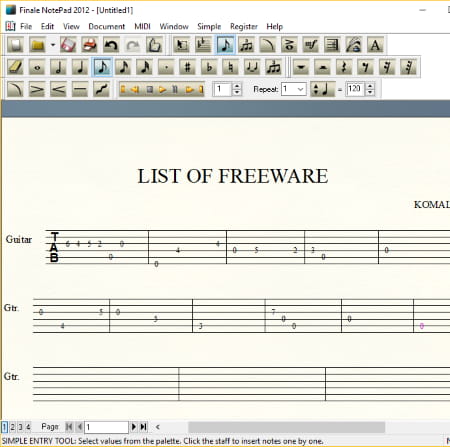Open the Simple menu
The image size is (450, 447).
pos(209,26)
